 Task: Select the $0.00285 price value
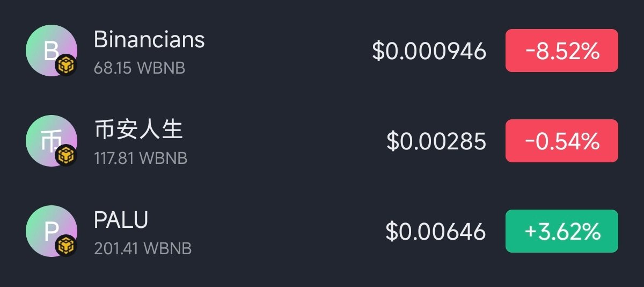436,141
